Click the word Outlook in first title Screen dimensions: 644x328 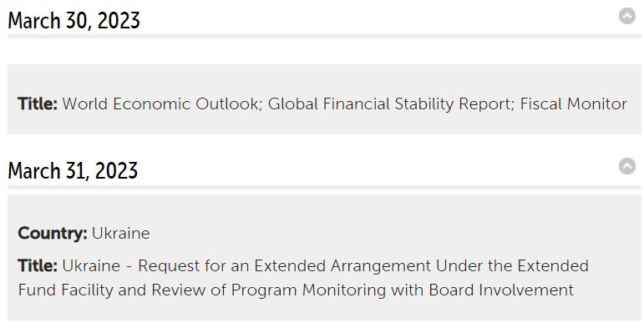(x=229, y=103)
